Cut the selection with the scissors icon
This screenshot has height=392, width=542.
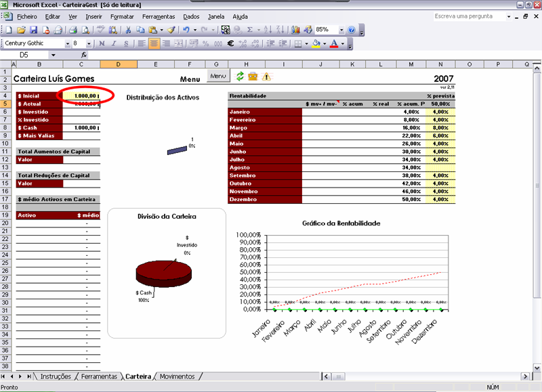(x=128, y=30)
